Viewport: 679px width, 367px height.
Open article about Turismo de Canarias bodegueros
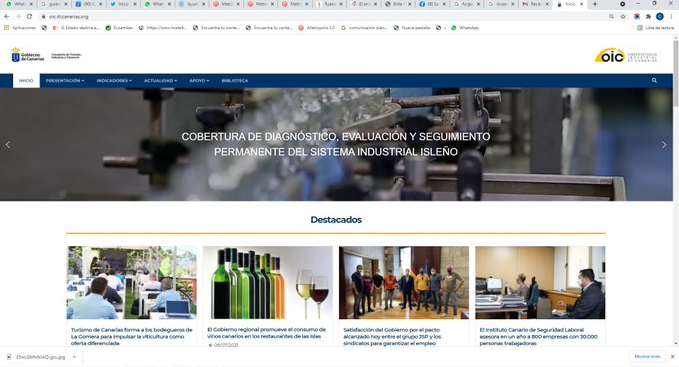(132, 336)
